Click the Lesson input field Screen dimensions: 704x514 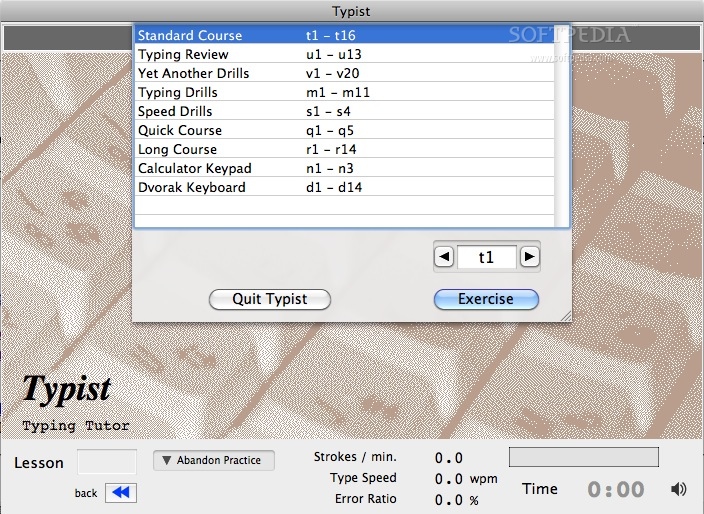click(x=107, y=461)
